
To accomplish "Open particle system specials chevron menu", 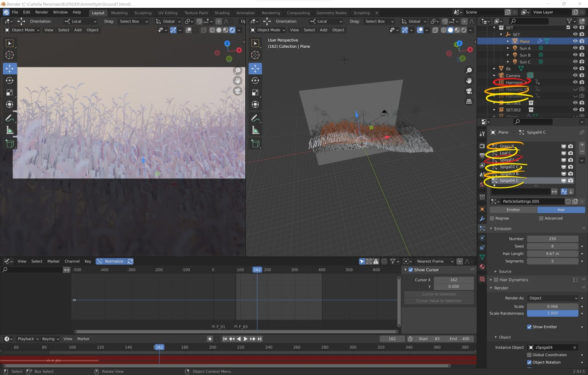I will point(582,161).
